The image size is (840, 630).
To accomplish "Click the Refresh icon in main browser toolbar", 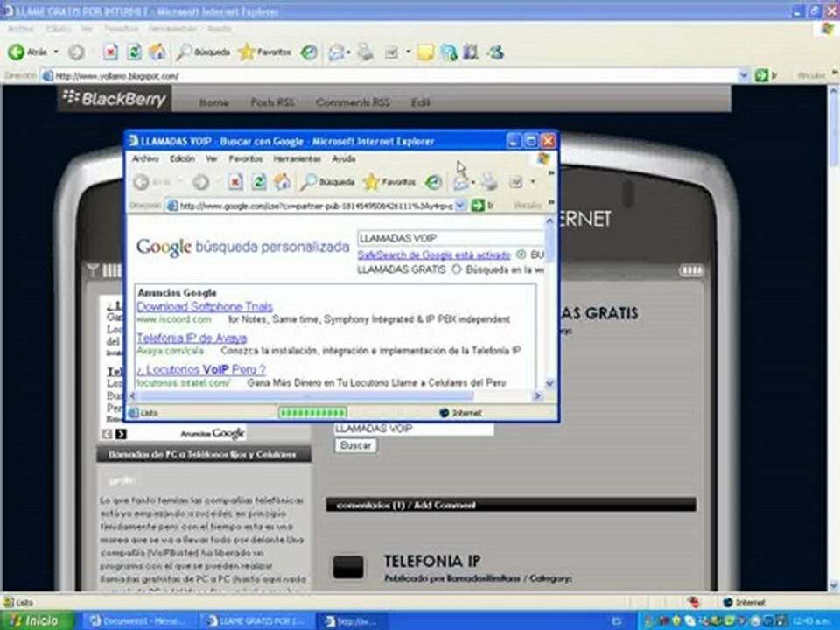I will pos(134,52).
